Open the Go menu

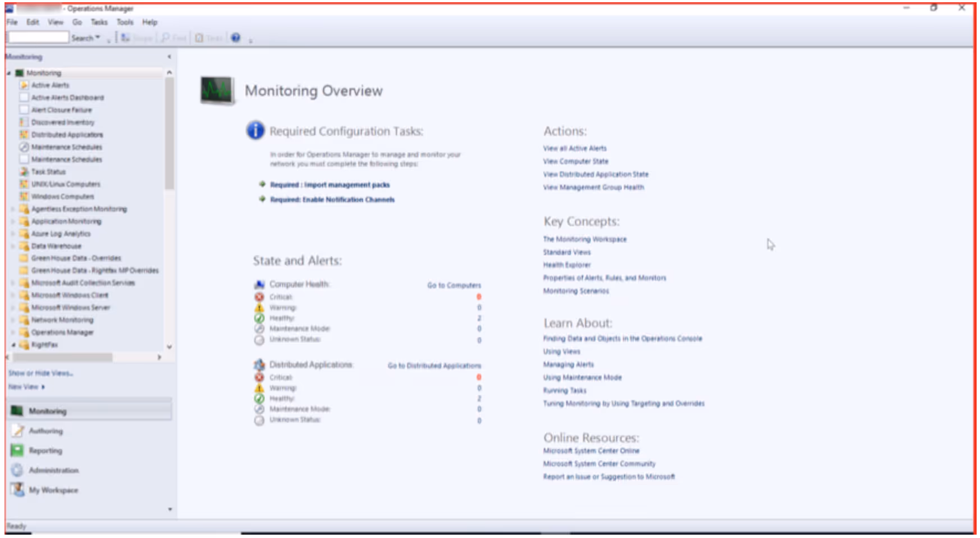click(77, 22)
